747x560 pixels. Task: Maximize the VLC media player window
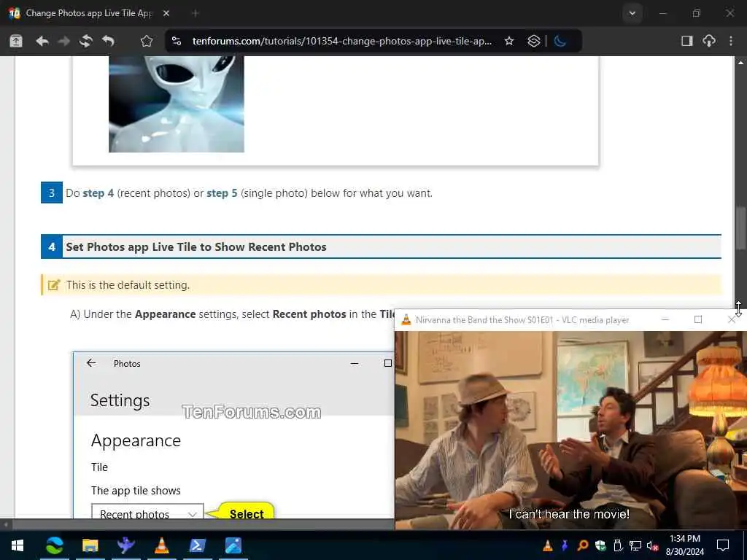tap(698, 319)
